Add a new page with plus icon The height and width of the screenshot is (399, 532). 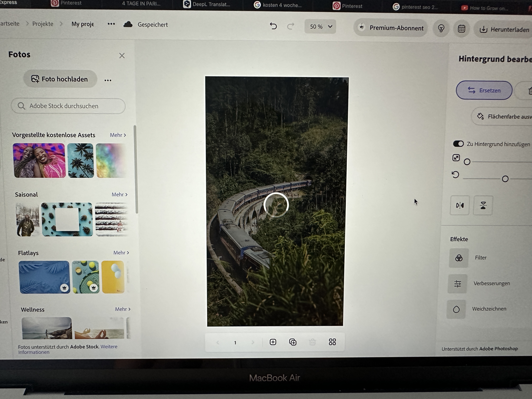[x=273, y=342]
